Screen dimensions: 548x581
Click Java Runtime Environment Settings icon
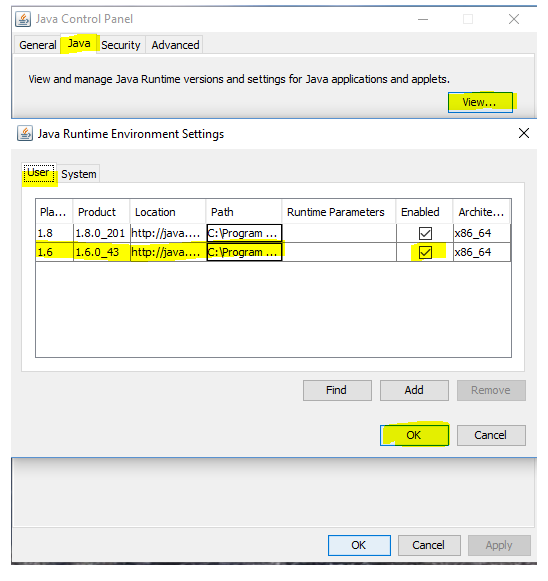coord(25,134)
